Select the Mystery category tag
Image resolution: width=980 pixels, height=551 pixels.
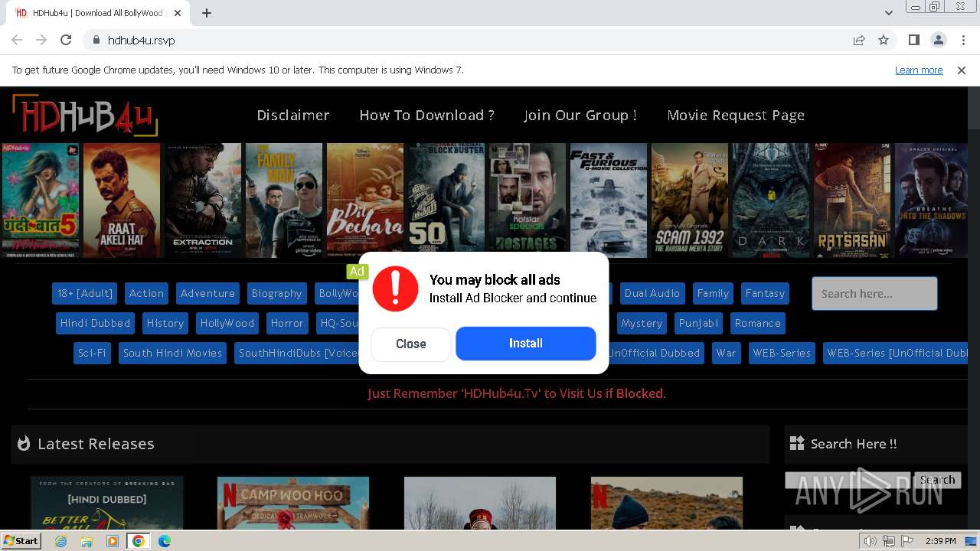point(642,323)
